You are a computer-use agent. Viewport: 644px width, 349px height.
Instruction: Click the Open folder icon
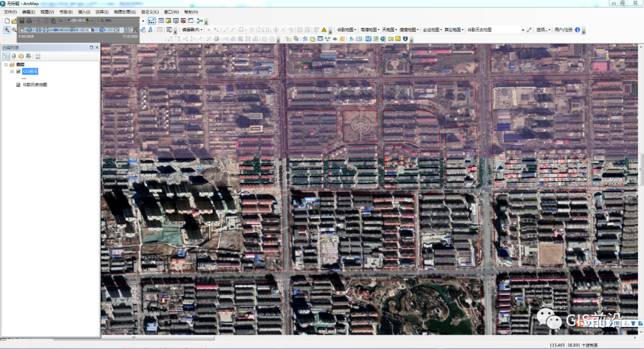click(14, 20)
